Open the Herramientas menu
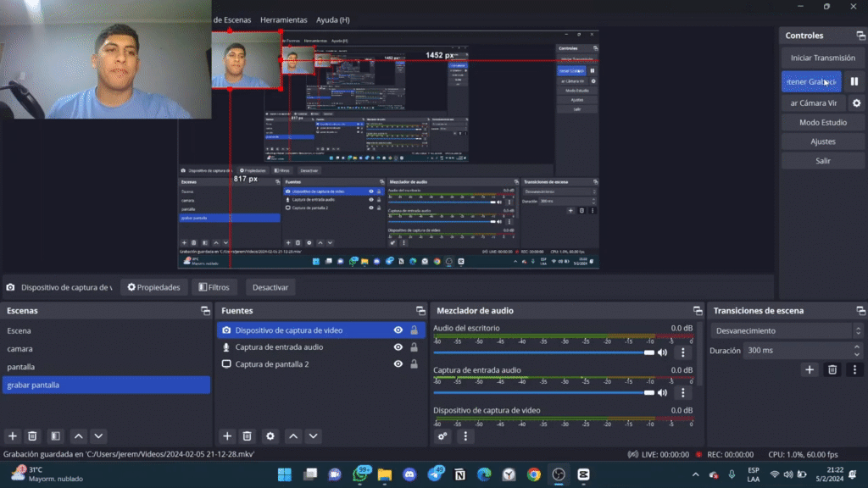 coord(284,19)
